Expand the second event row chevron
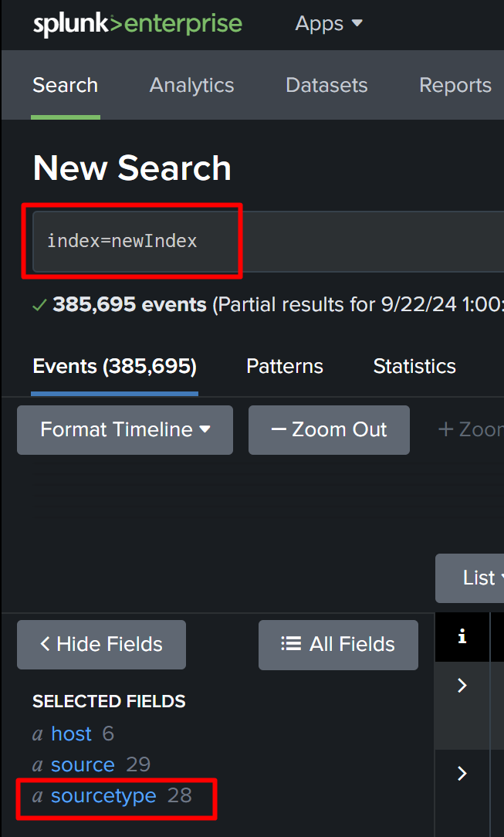This screenshot has width=504, height=837. 462,773
